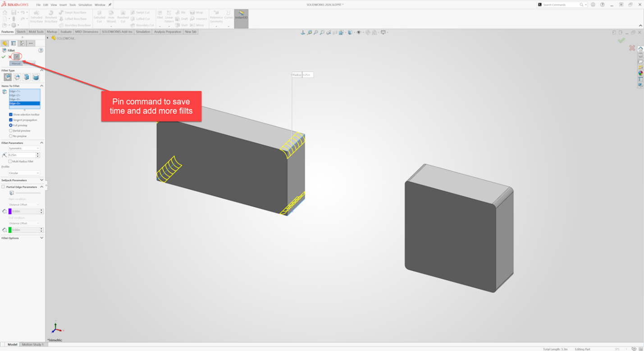Select the Partial preview radio button
Viewport: 644px width, 351px height.
(11, 131)
